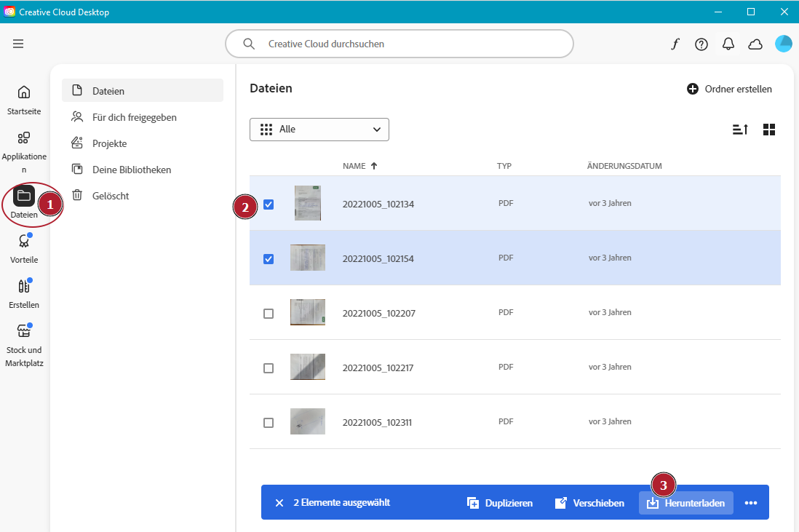Expand the 'Alle' filter dropdown
The image size is (799, 532).
[319, 130]
